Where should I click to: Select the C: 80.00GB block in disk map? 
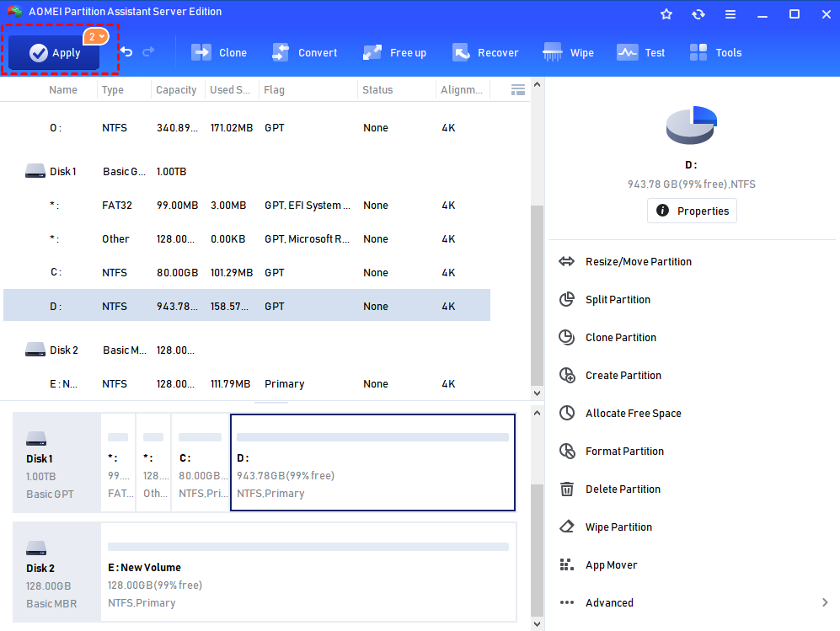201,463
